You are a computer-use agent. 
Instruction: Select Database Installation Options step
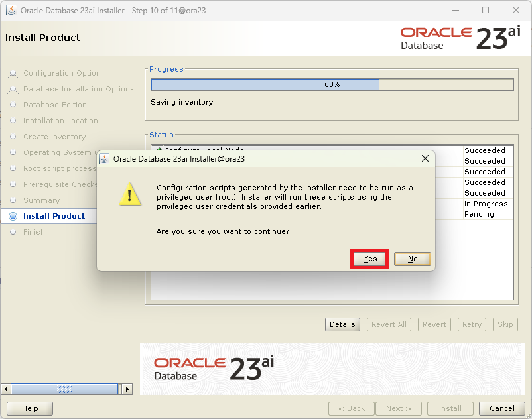pyautogui.click(x=78, y=89)
